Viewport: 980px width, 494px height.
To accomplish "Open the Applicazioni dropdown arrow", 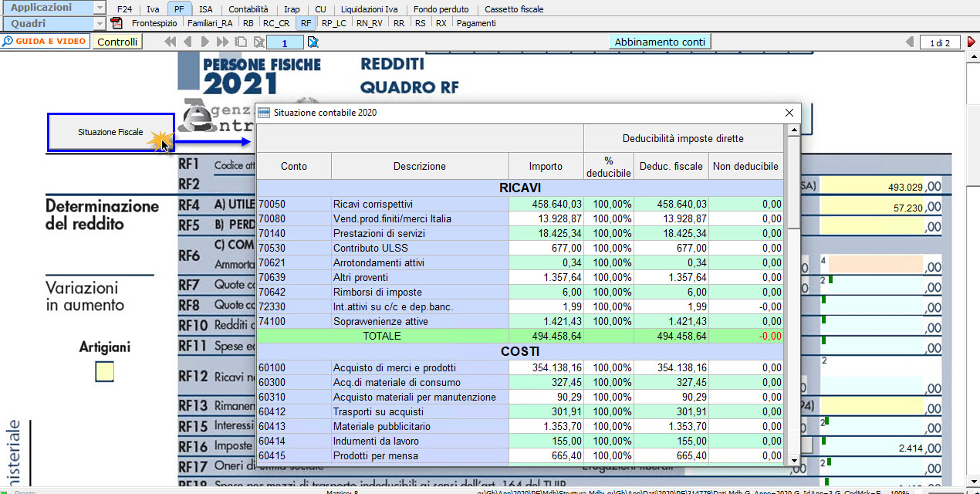I will pos(99,8).
